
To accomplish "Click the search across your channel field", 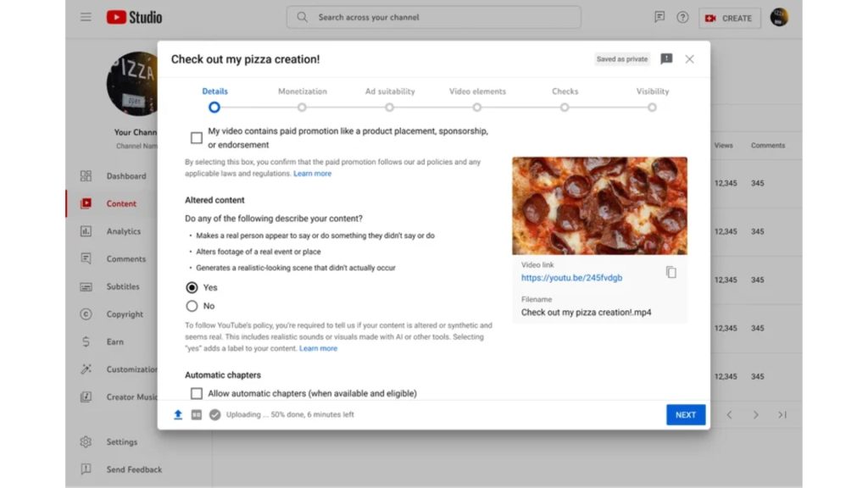I will 434,17.
